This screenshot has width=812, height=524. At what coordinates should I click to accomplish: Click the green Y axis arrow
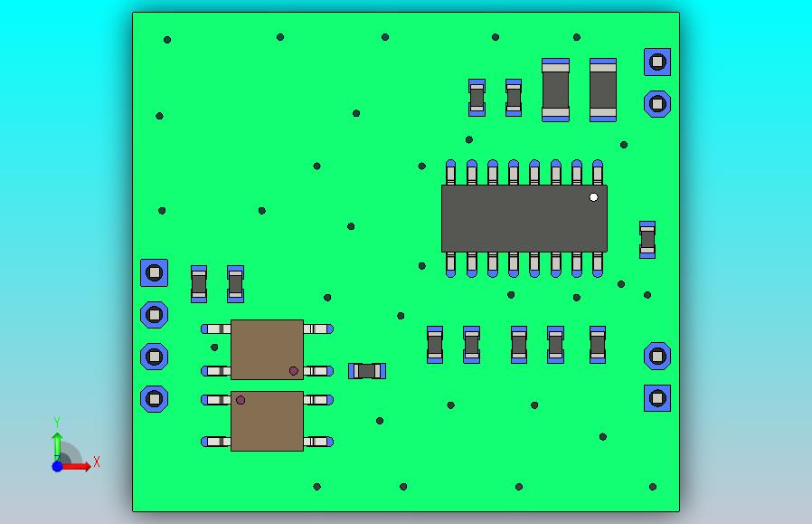[x=57, y=445]
